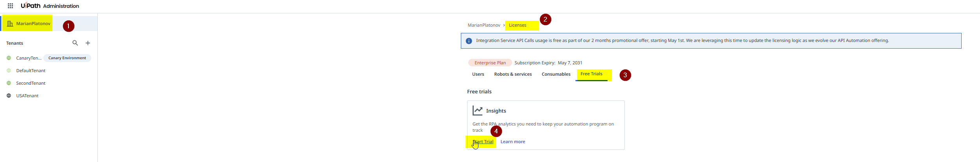The image size is (980, 162).
Task: Add a new tenant with plus icon
Action: (88, 43)
